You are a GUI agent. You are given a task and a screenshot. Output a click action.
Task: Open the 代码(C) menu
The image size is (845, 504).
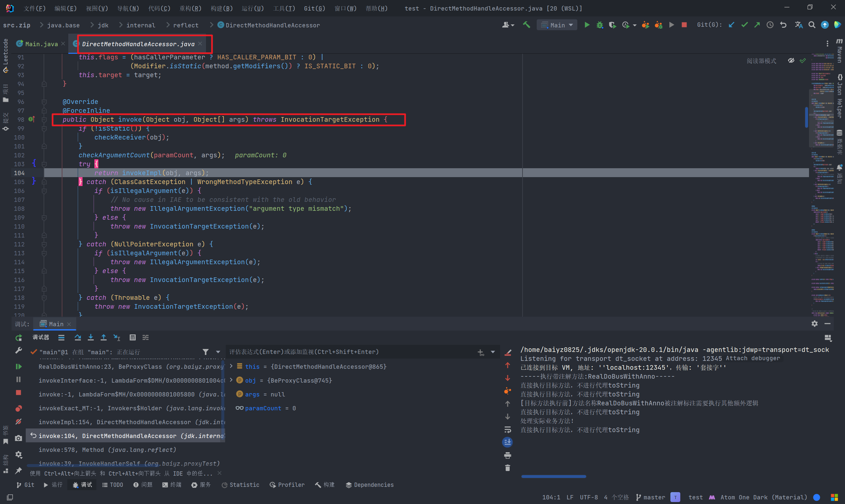click(x=159, y=8)
